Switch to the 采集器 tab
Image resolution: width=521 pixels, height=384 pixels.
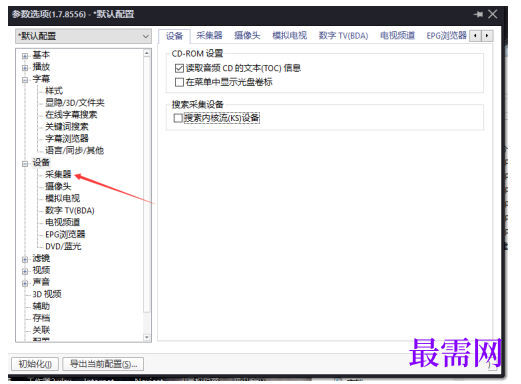209,35
